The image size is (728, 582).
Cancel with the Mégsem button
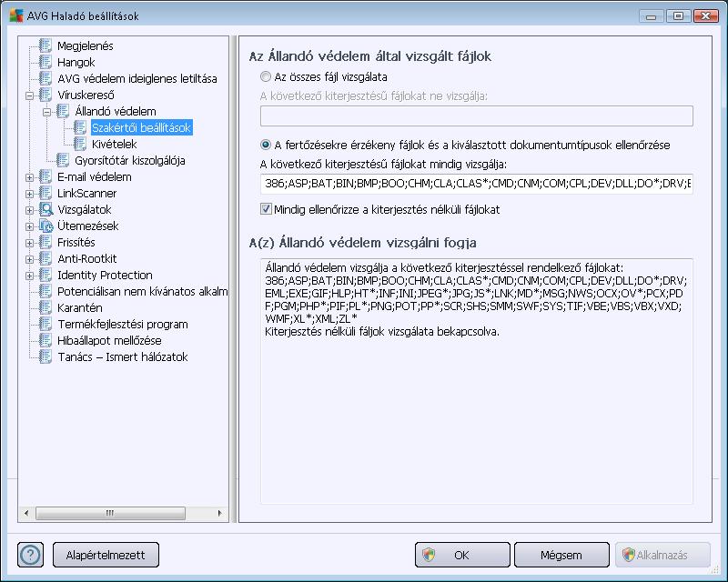(x=561, y=555)
